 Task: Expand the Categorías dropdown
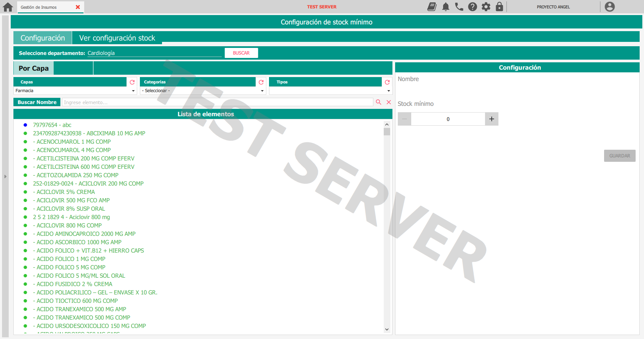tap(203, 91)
